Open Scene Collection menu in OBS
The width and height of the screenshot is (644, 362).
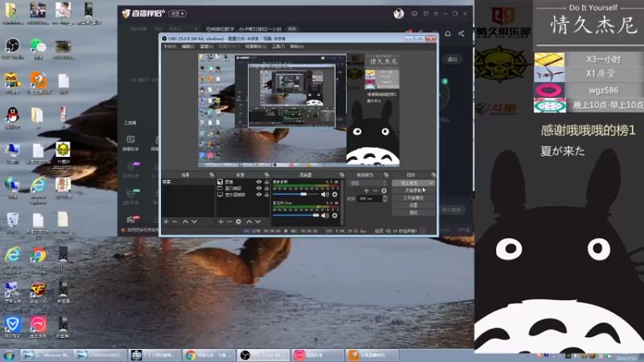[x=255, y=47]
